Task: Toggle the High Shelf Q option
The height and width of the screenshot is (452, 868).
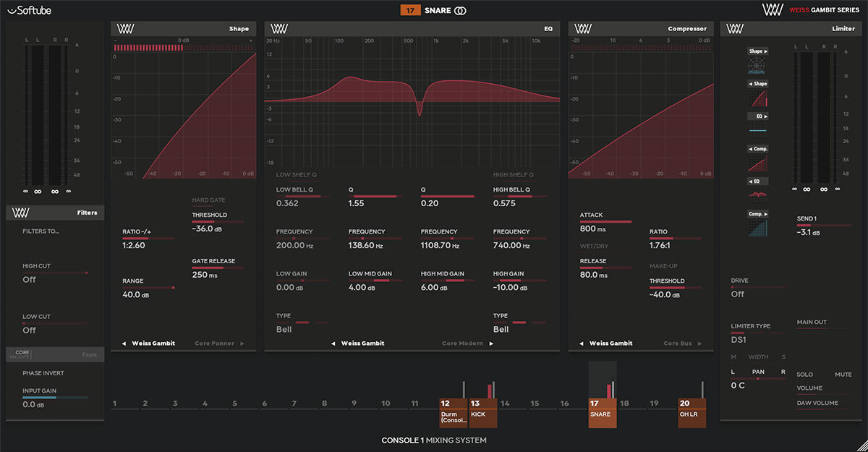Action: coord(514,175)
